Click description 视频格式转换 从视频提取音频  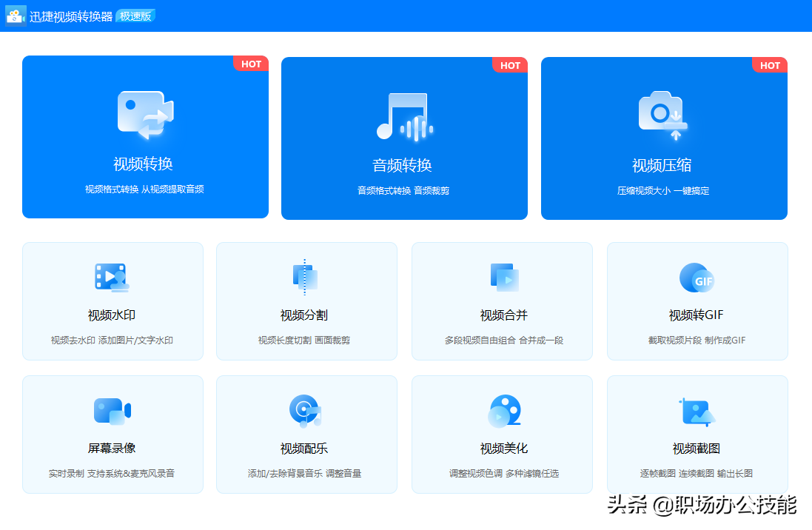[x=144, y=189]
